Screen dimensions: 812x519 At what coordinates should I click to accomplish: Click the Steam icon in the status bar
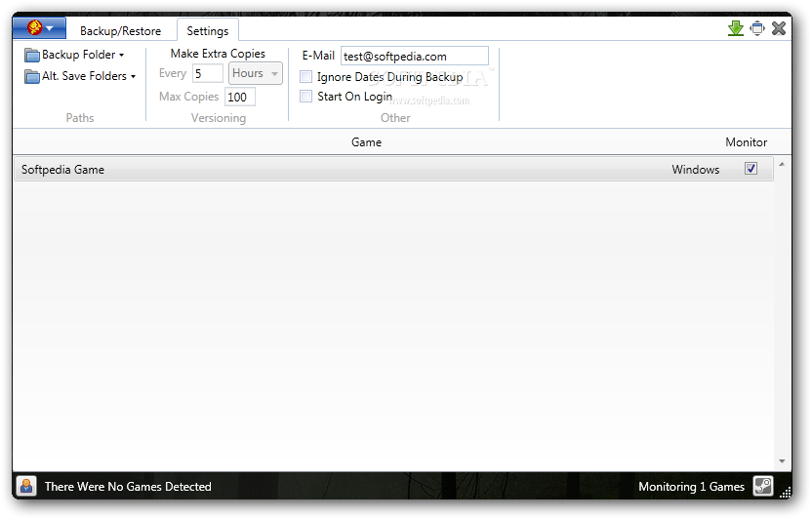tap(763, 487)
